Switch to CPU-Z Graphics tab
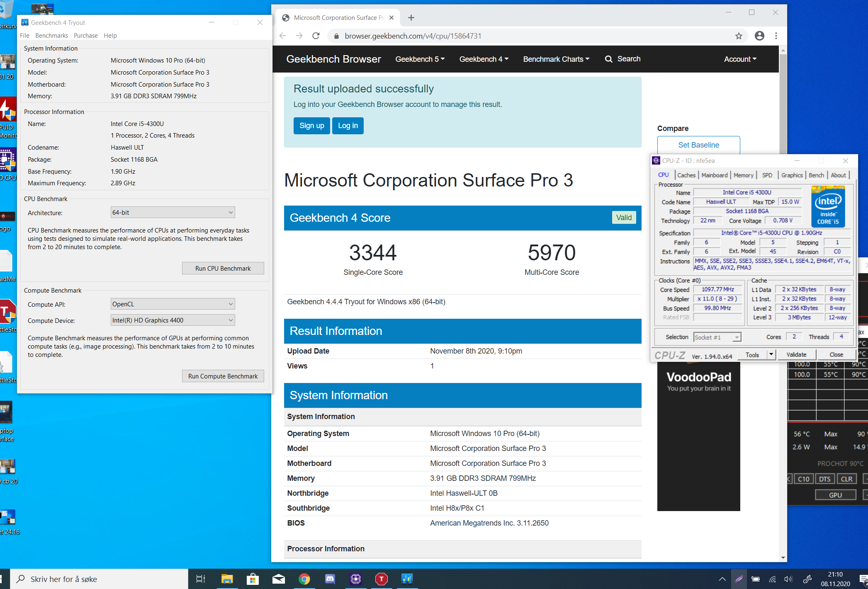Screen dimensions: 868x589 pyautogui.click(x=792, y=175)
